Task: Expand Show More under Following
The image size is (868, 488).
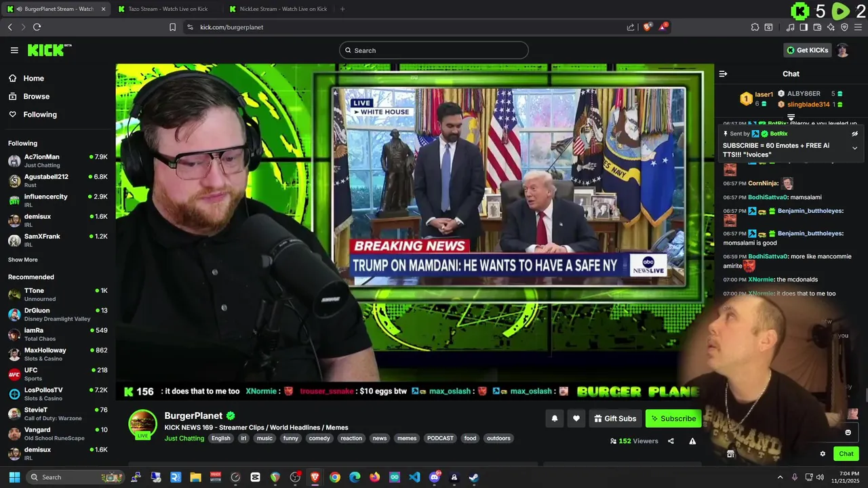Action: (23, 260)
